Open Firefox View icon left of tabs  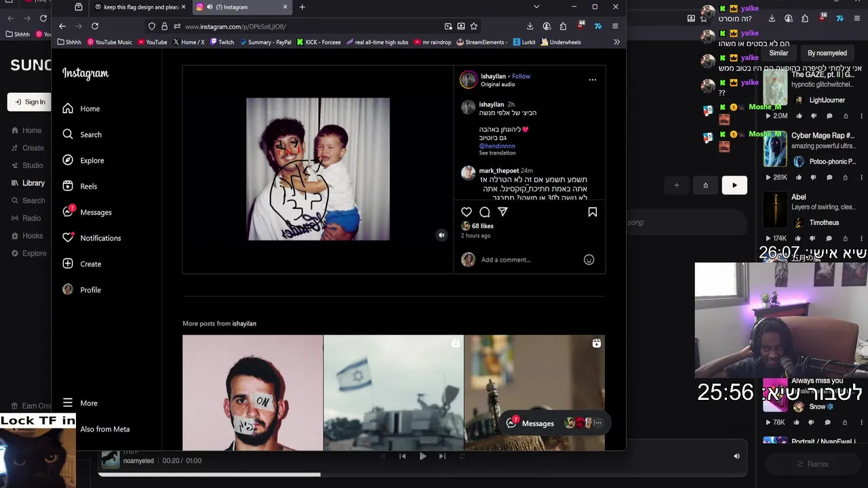(79, 7)
